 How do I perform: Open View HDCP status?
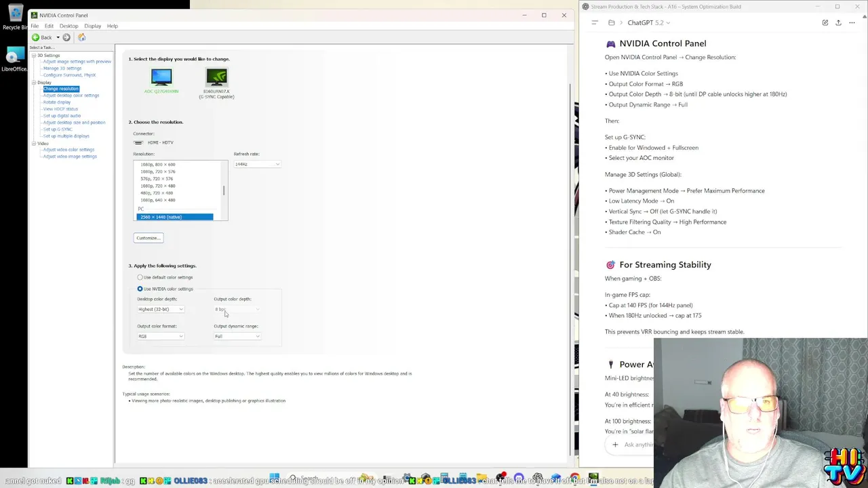point(60,109)
